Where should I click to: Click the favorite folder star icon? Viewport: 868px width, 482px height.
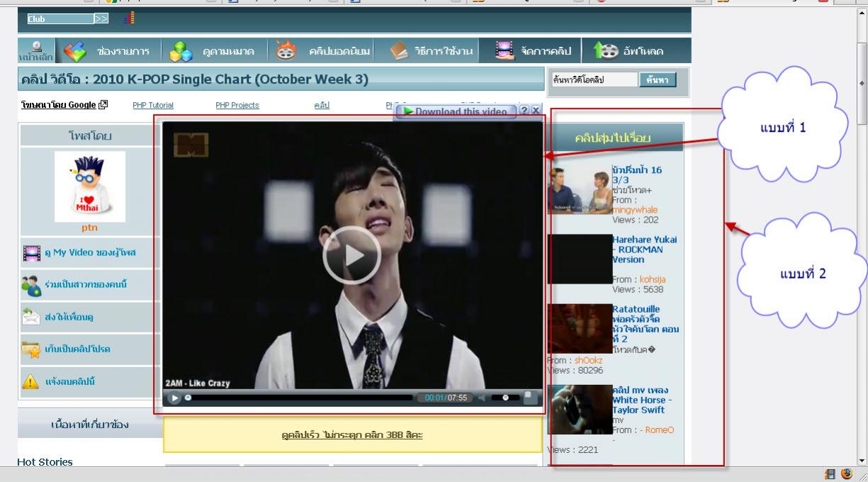coord(31,349)
